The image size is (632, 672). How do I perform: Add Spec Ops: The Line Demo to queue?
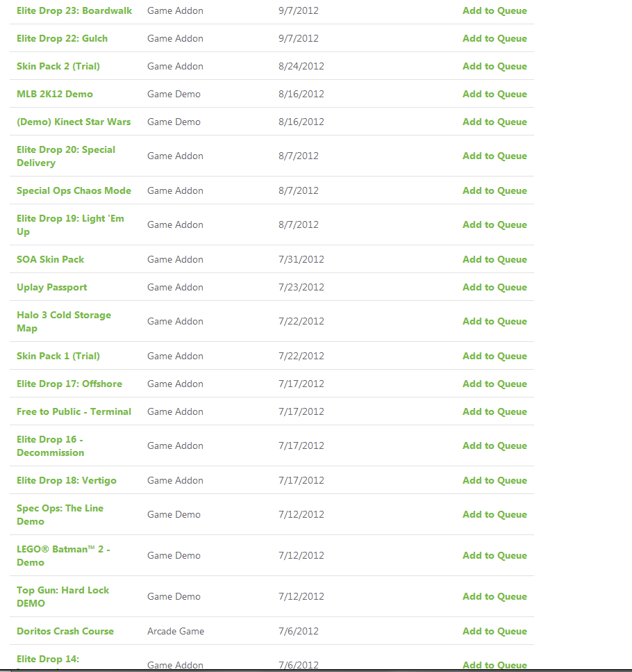click(x=494, y=515)
